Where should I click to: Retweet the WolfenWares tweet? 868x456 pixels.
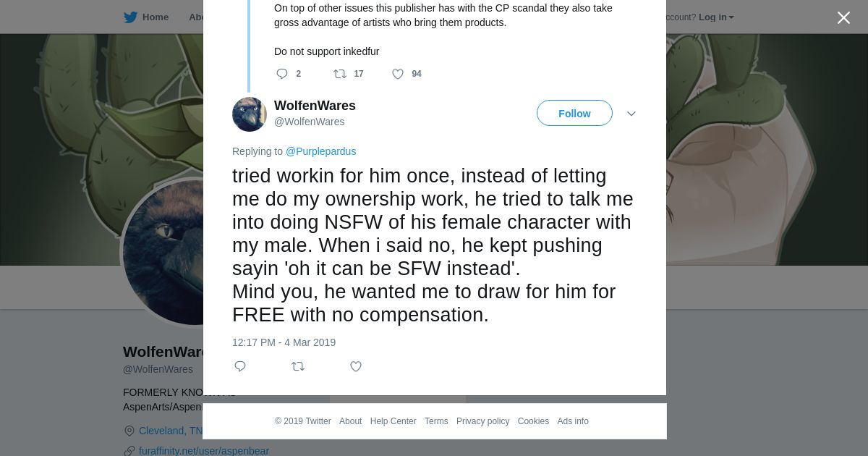point(298,366)
